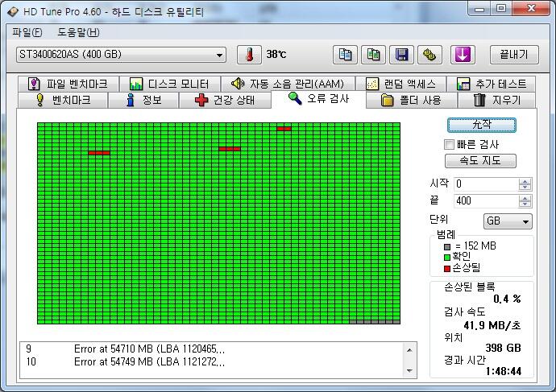
Task: Switch to 건강 상태 tab
Action: click(225, 100)
